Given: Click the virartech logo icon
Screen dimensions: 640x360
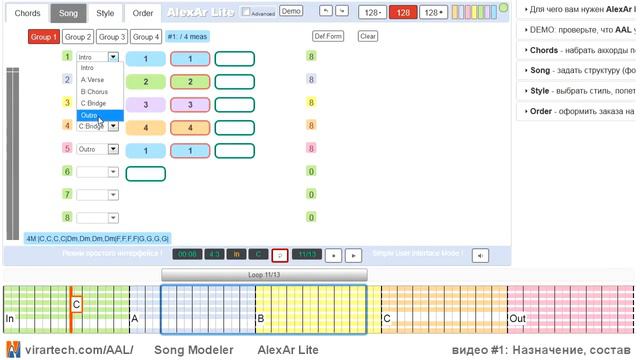Looking at the screenshot, I should pos(13,350).
